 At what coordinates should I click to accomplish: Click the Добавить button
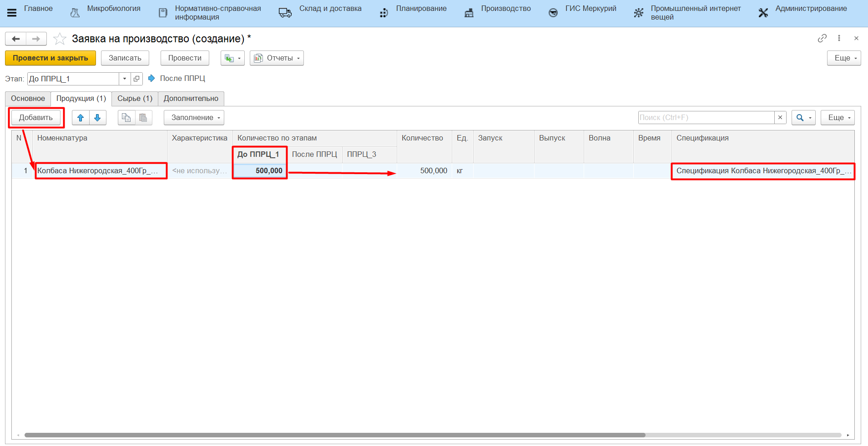36,118
